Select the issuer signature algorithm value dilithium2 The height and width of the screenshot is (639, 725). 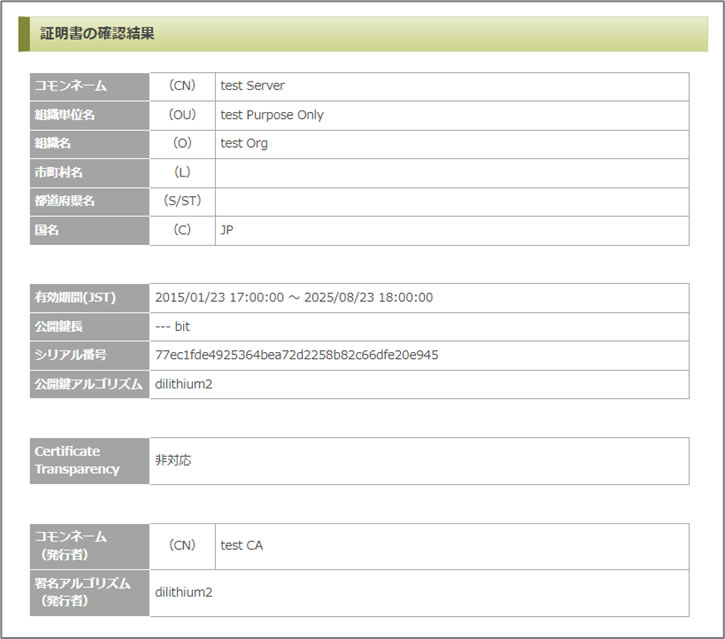[x=183, y=592]
